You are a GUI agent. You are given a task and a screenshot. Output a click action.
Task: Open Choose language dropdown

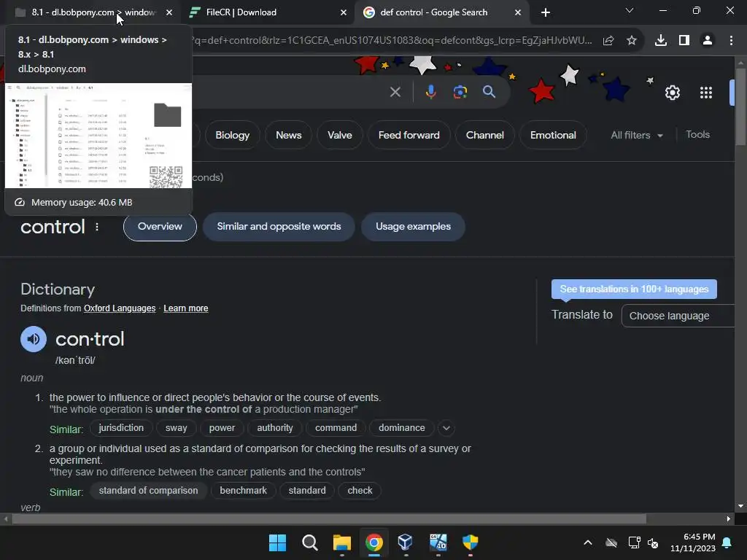click(678, 316)
